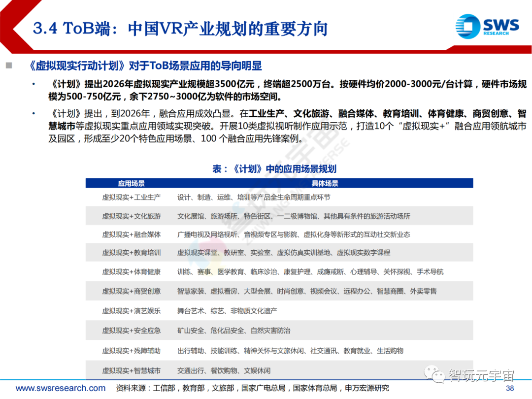Select the 虚拟现实+演艺娱乐 cell
The image size is (532, 399).
point(132,311)
